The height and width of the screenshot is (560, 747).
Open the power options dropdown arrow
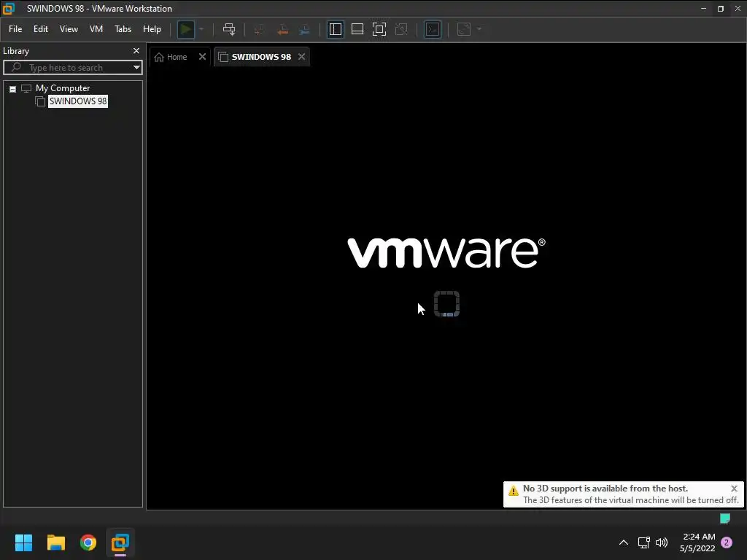pos(201,29)
